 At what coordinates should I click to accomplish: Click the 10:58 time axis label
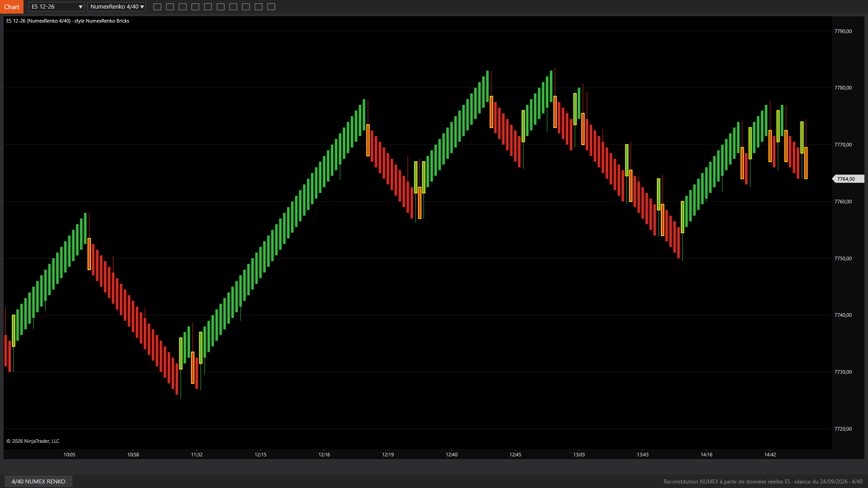click(133, 455)
